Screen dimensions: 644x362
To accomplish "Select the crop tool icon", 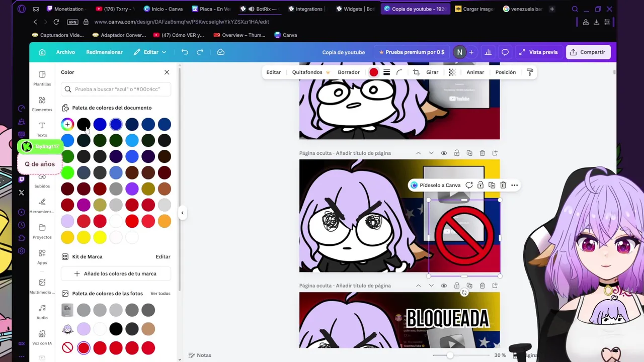I will tap(416, 72).
